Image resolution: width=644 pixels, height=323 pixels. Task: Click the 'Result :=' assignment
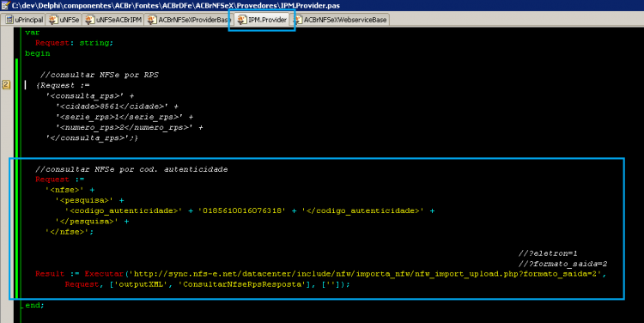(x=57, y=274)
